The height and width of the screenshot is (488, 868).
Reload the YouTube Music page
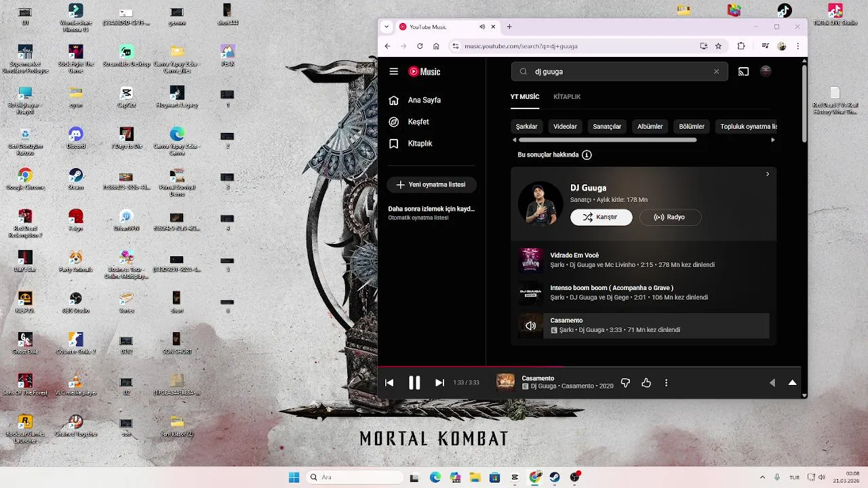pyautogui.click(x=420, y=46)
